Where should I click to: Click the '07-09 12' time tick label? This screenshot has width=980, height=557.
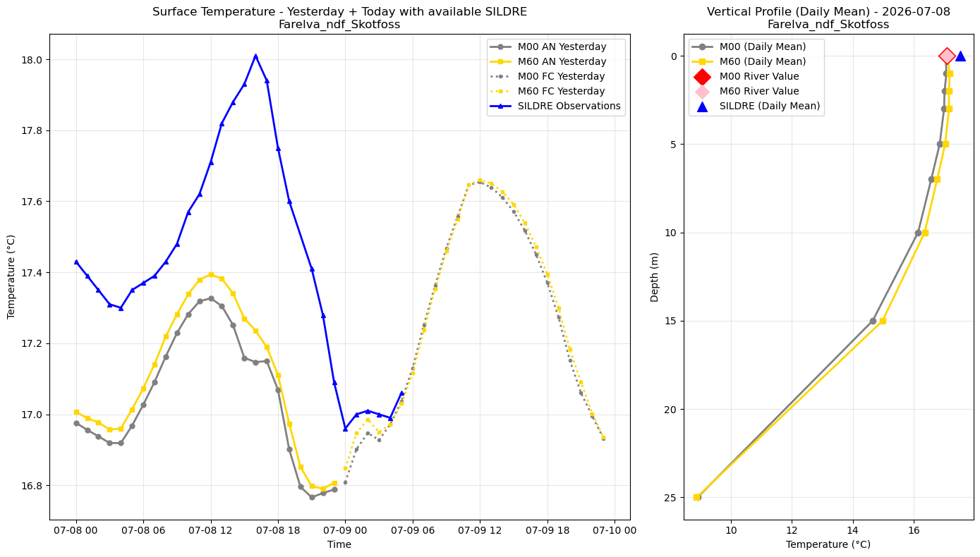pyautogui.click(x=480, y=530)
